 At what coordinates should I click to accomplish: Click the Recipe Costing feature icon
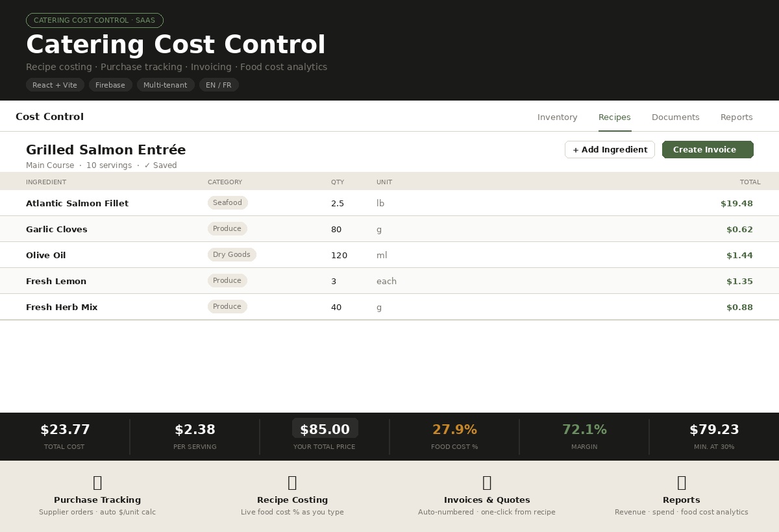click(x=292, y=482)
